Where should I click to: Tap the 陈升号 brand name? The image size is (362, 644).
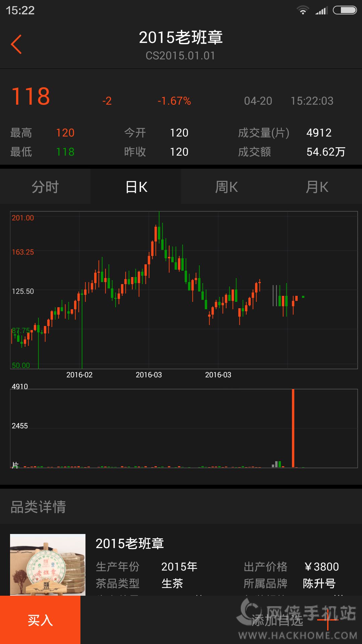[x=319, y=584]
